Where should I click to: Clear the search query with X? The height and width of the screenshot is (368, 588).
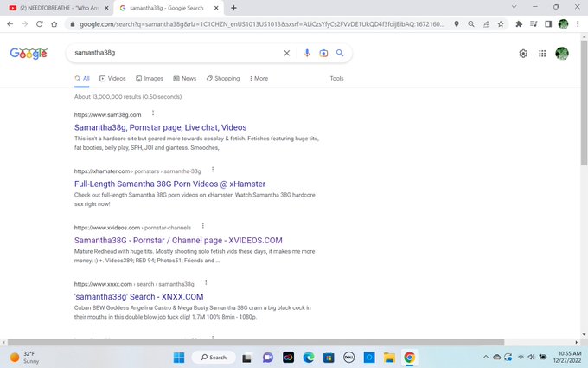tap(287, 54)
